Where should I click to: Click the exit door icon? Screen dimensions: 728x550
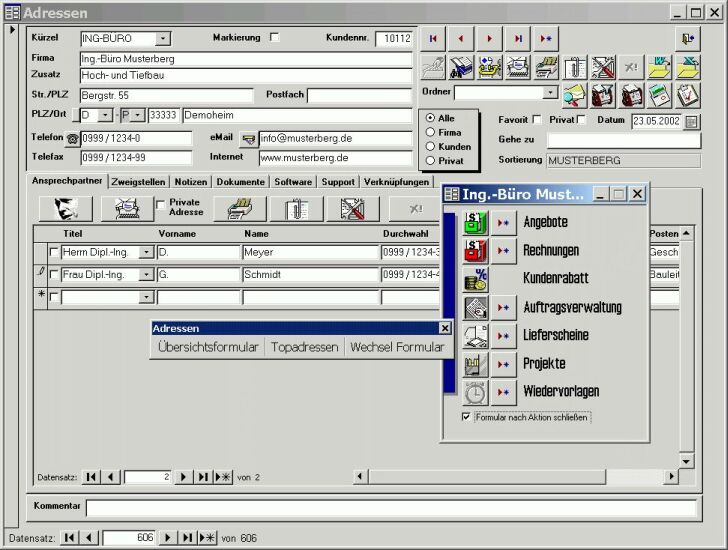click(x=687, y=38)
